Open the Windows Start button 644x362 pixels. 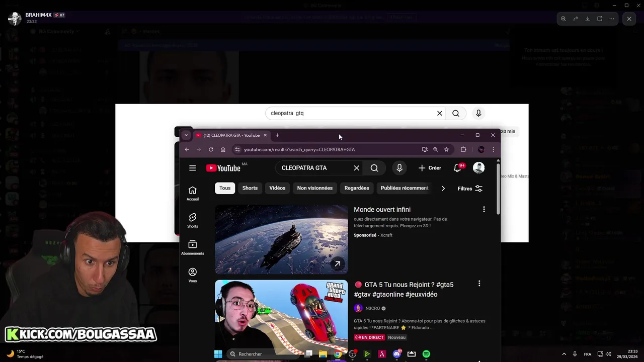click(x=218, y=354)
